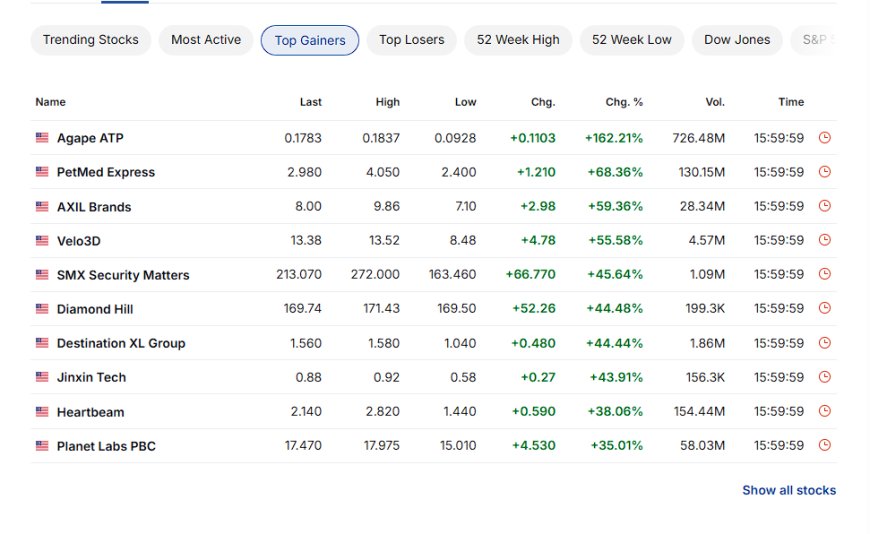
Task: Switch to Most Active tab
Action: coord(206,40)
